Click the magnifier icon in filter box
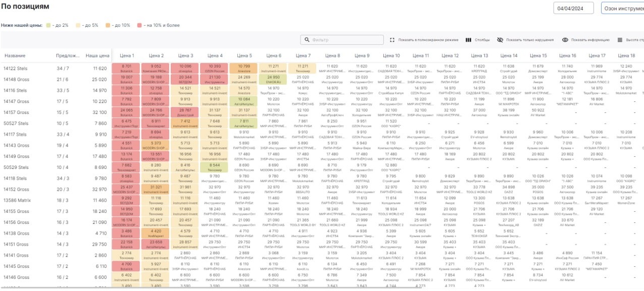Image resolution: width=644 pixels, height=291 pixels. tap(307, 40)
